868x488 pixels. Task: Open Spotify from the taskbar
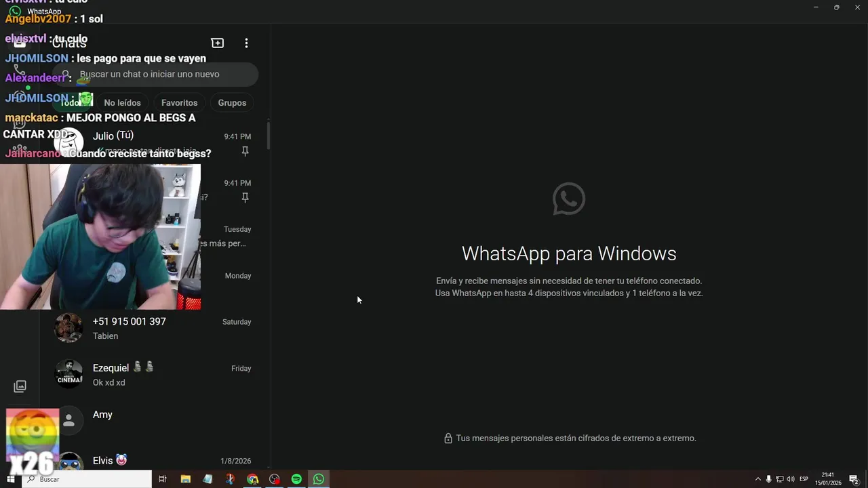[x=296, y=479]
